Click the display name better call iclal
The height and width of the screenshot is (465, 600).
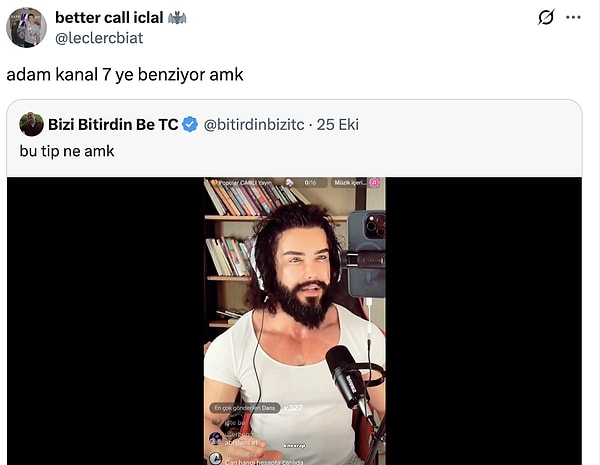pyautogui.click(x=109, y=18)
